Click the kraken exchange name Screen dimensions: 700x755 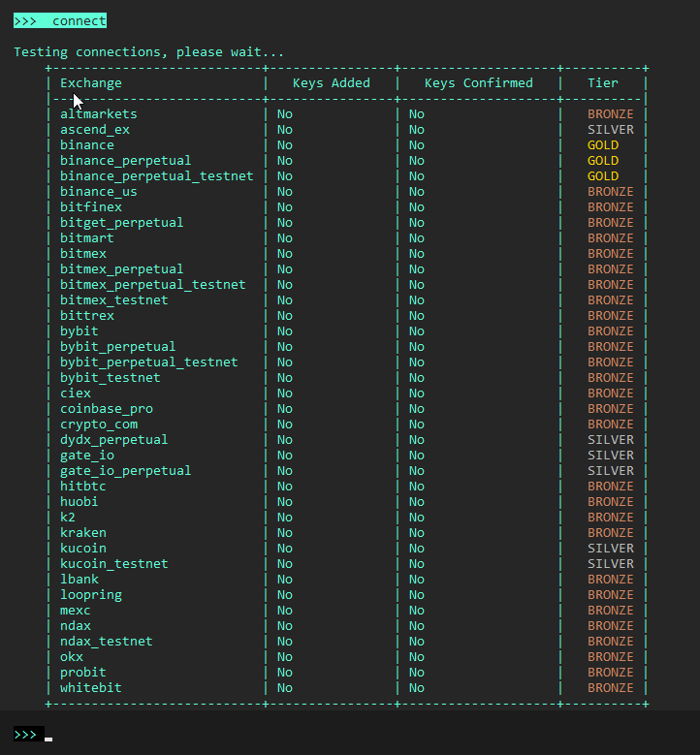[x=83, y=533]
